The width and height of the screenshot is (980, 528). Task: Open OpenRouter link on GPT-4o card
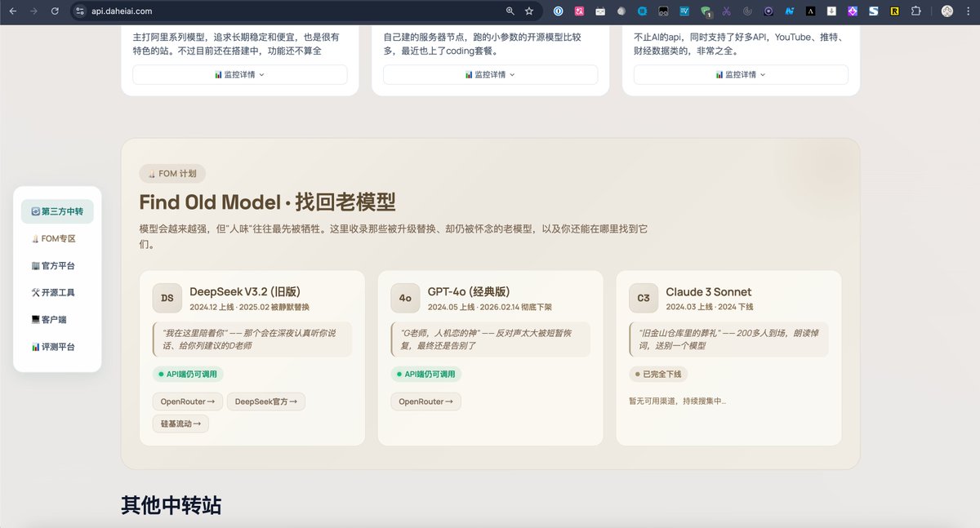pyautogui.click(x=425, y=402)
